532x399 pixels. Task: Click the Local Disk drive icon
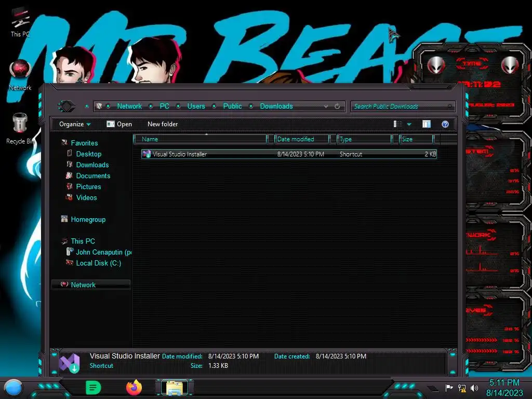[x=70, y=262]
